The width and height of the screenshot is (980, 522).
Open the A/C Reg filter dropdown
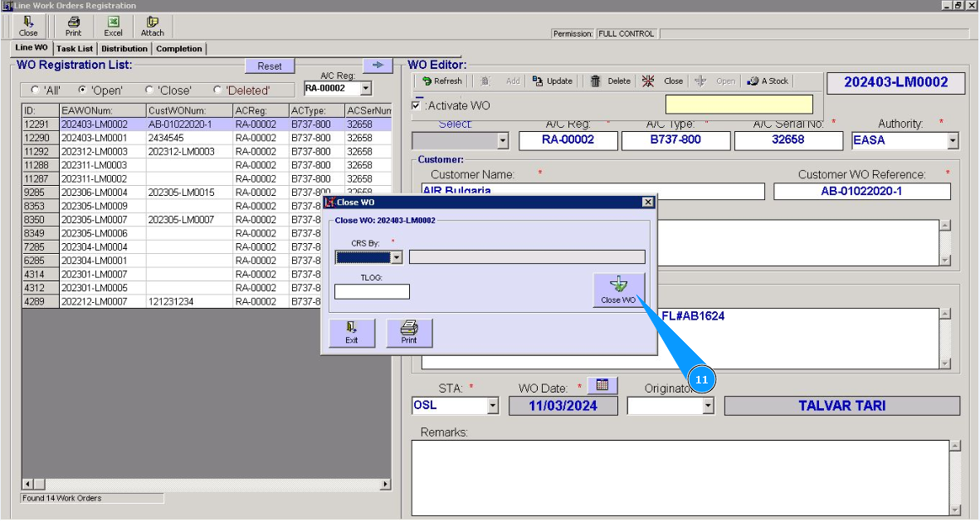[366, 89]
